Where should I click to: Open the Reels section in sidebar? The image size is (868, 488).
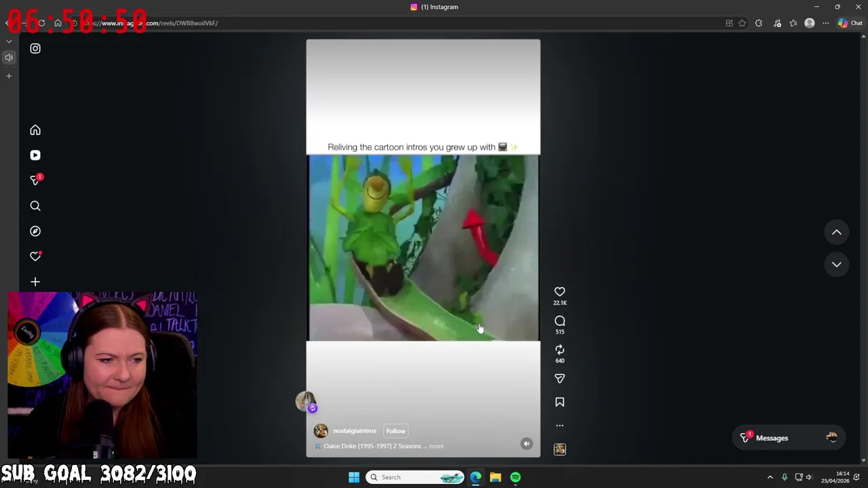point(35,155)
